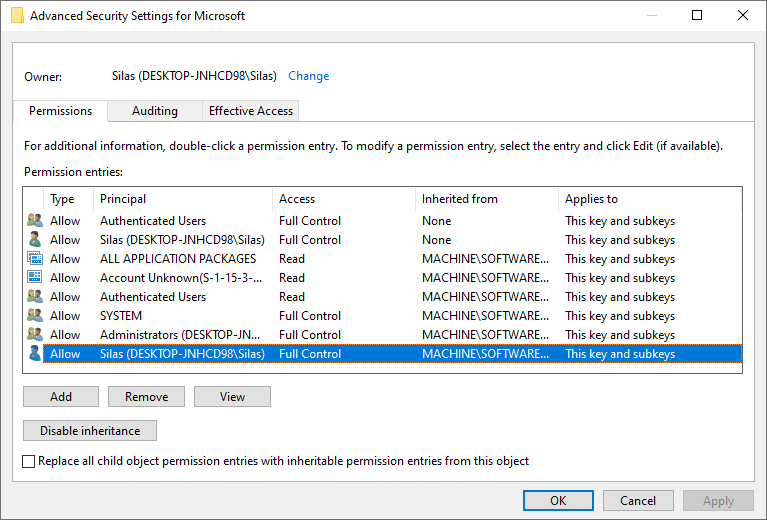This screenshot has height=520, width=767.
Task: Maximize the Advanced Security Settings window
Action: tap(697, 15)
